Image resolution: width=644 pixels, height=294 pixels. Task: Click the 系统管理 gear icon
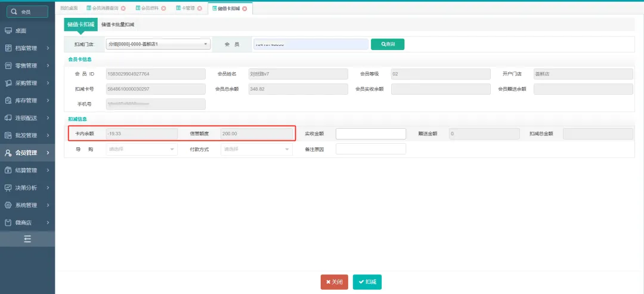click(8, 205)
